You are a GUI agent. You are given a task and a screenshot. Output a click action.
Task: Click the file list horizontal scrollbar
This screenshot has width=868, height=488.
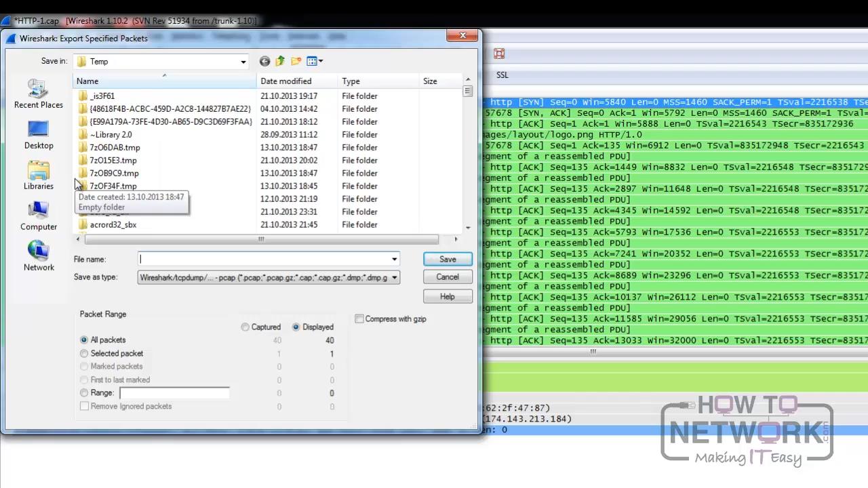[261, 239]
